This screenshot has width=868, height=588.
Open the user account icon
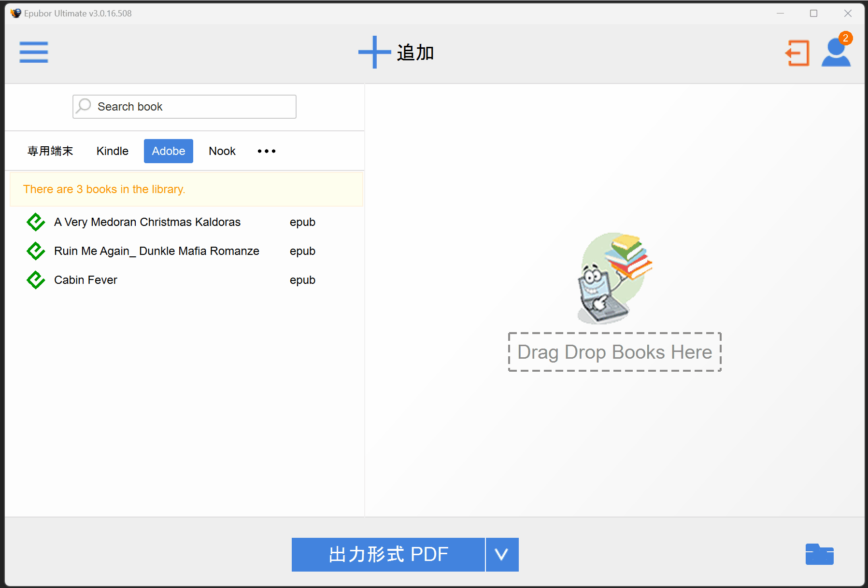pos(835,54)
